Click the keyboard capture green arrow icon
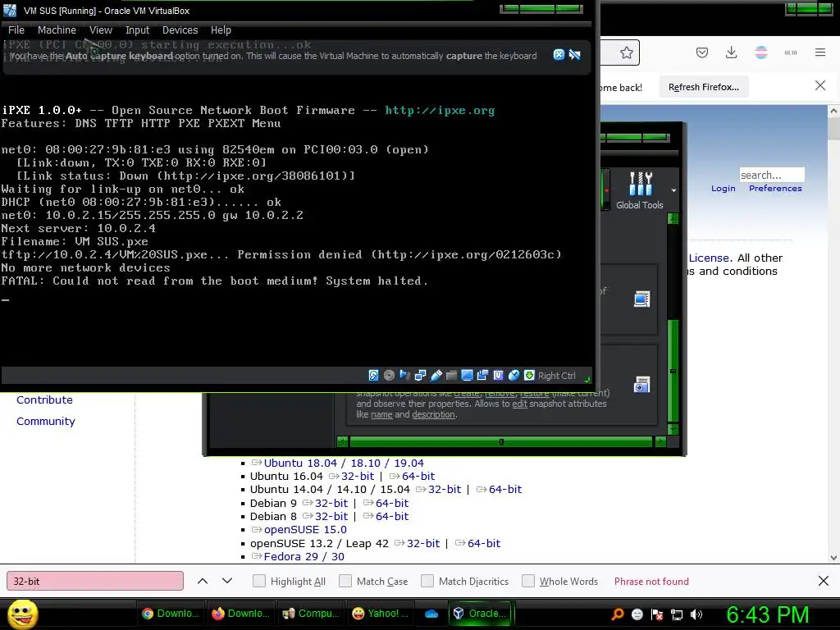Viewport: 840px width, 630px height. tap(529, 376)
